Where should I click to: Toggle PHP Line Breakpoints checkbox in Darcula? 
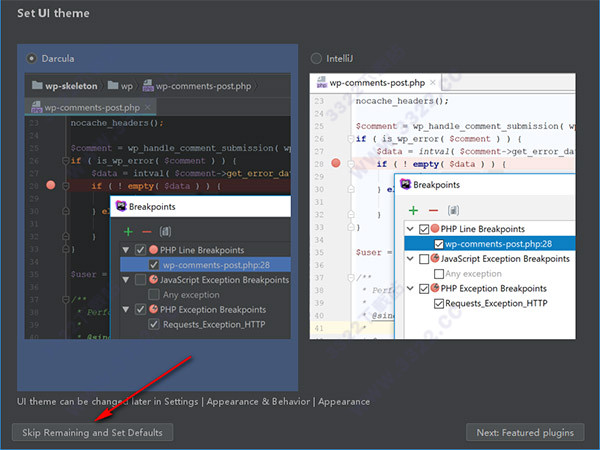pyautogui.click(x=140, y=250)
